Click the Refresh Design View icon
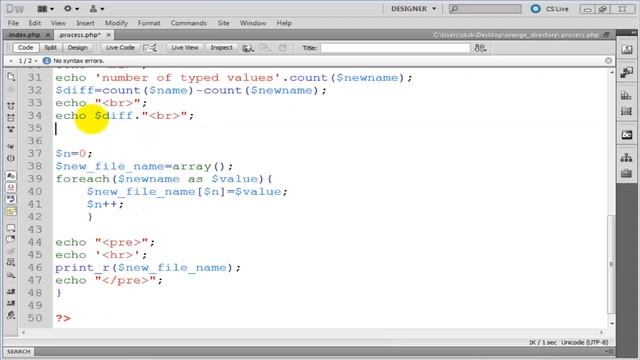 [x=282, y=48]
